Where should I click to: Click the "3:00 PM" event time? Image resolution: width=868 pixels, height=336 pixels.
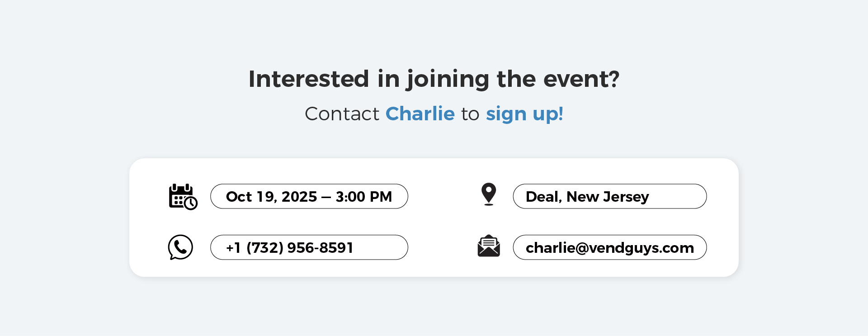click(x=363, y=197)
